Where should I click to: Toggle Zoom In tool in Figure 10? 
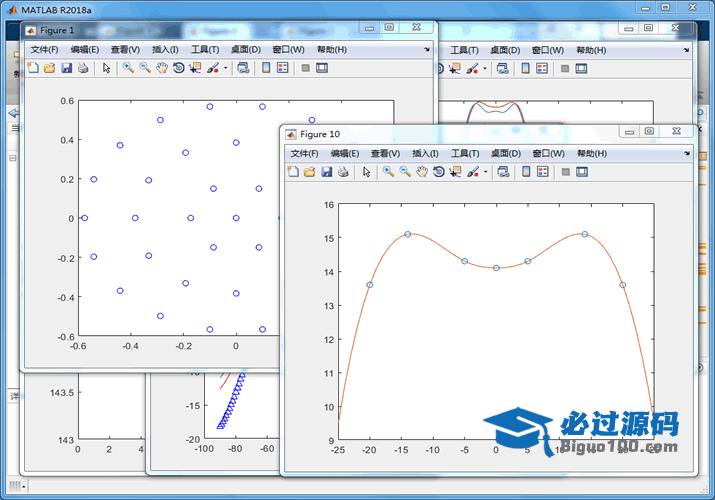point(388,172)
